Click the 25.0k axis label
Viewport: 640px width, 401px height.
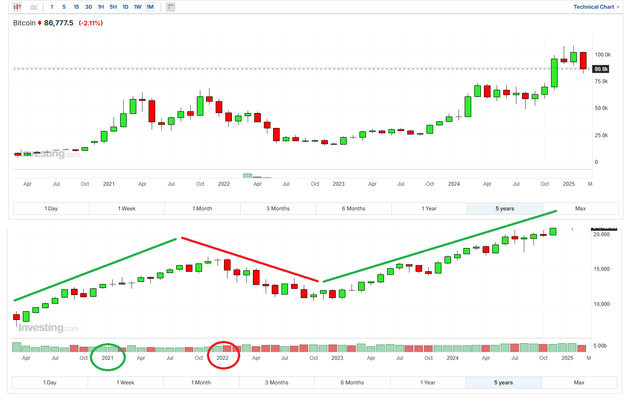click(601, 135)
